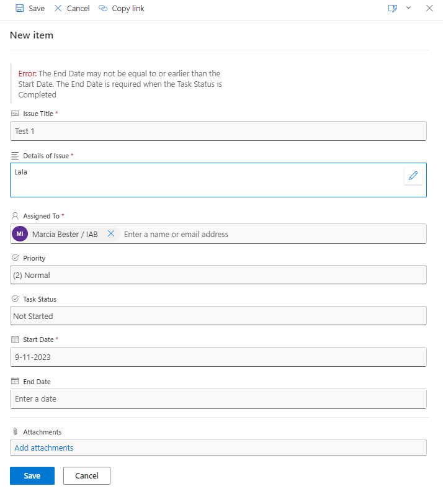The height and width of the screenshot is (504, 443).
Task: Open the Priority dropdown showing (2) Normal
Action: [218, 275]
